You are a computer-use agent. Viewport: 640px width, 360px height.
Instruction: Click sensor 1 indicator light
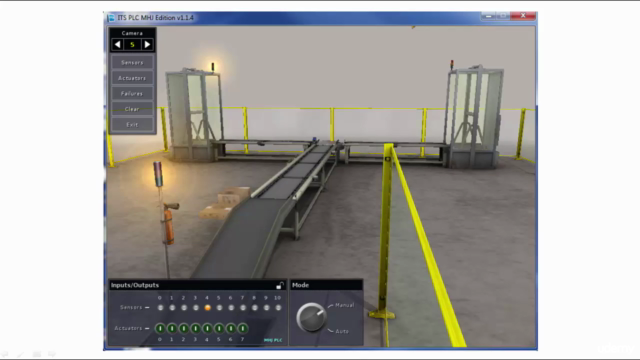point(172,308)
